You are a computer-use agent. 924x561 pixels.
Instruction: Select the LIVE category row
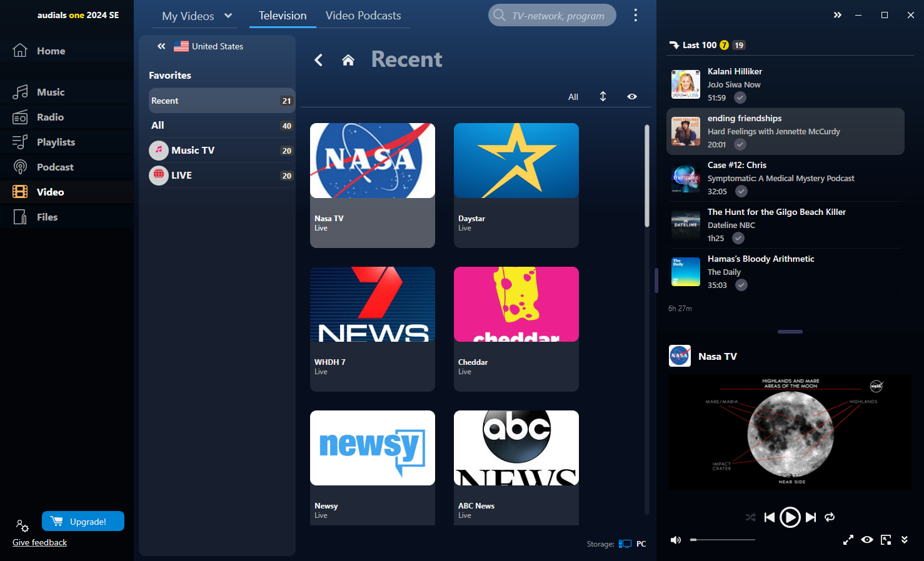click(222, 176)
